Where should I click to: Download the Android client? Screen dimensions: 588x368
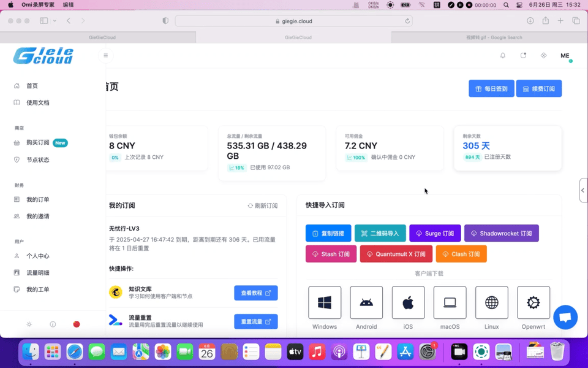[366, 302]
